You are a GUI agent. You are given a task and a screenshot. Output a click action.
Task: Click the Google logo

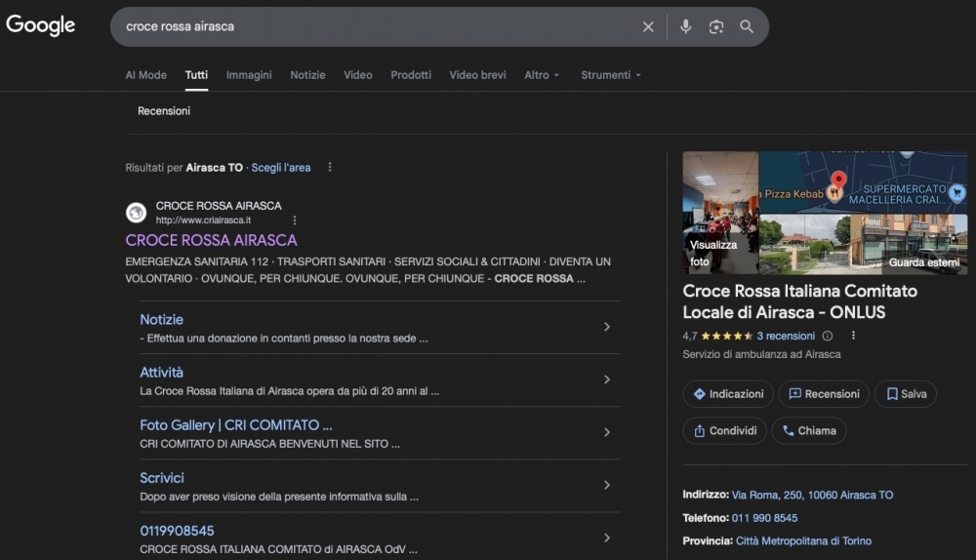point(41,26)
